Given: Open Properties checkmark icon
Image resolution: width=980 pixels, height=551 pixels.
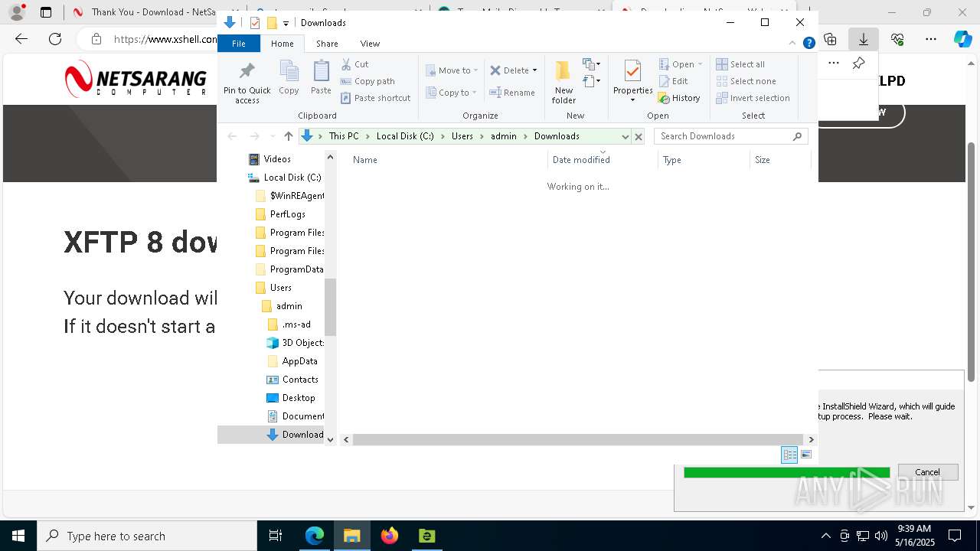Looking at the screenshot, I should click(x=632, y=71).
